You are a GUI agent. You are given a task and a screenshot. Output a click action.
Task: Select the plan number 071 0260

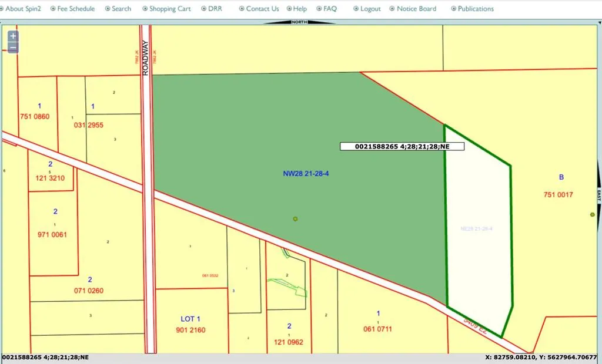tap(89, 291)
